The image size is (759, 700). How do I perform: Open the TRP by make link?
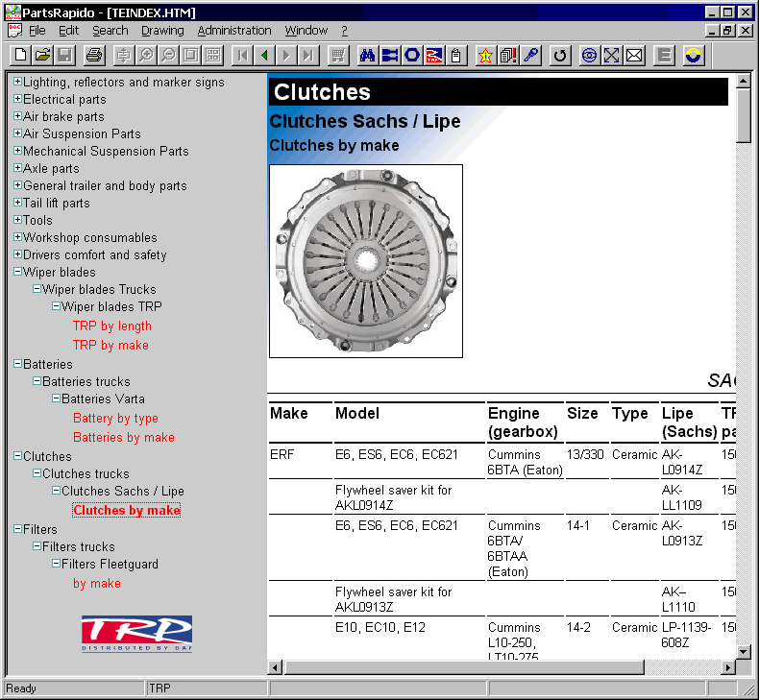click(x=110, y=345)
